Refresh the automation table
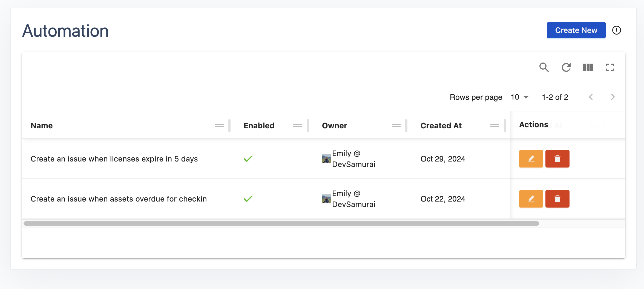The width and height of the screenshot is (644, 289). pyautogui.click(x=566, y=67)
